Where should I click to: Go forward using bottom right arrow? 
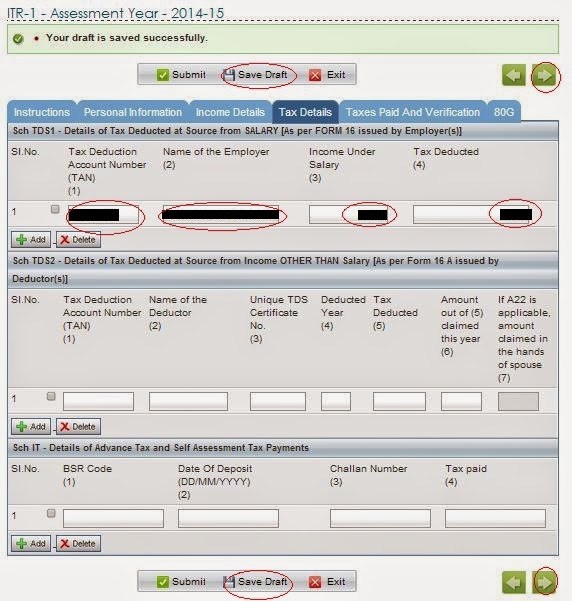pos(544,582)
